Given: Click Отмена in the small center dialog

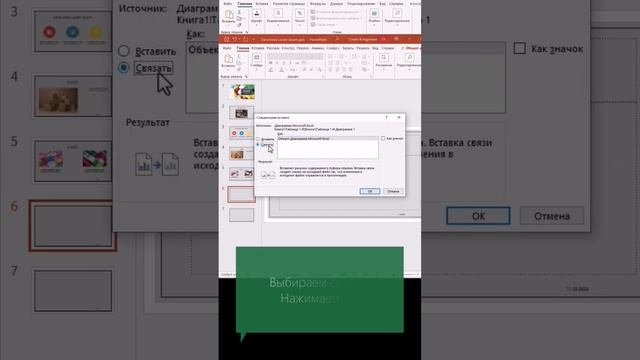Looking at the screenshot, I should [393, 191].
